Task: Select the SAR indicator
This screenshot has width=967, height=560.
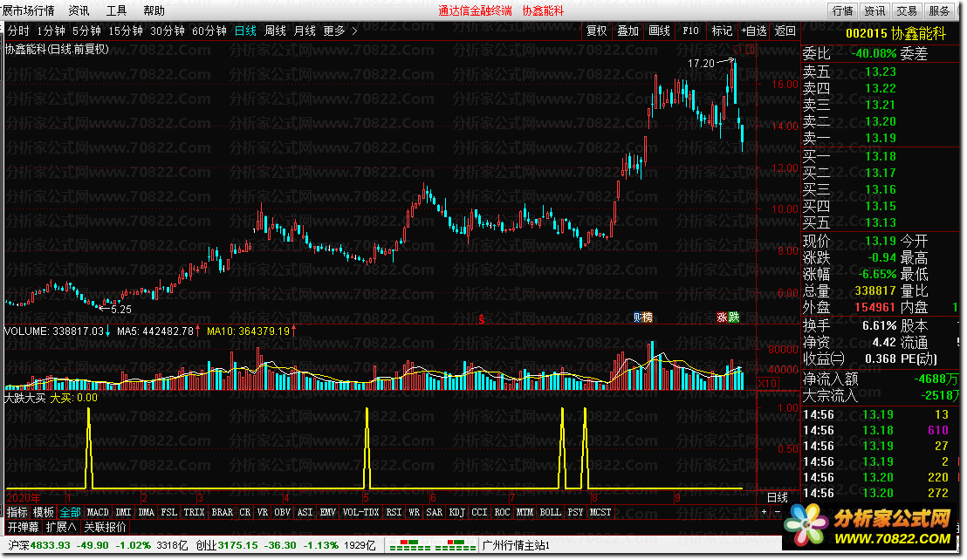Action: click(434, 512)
